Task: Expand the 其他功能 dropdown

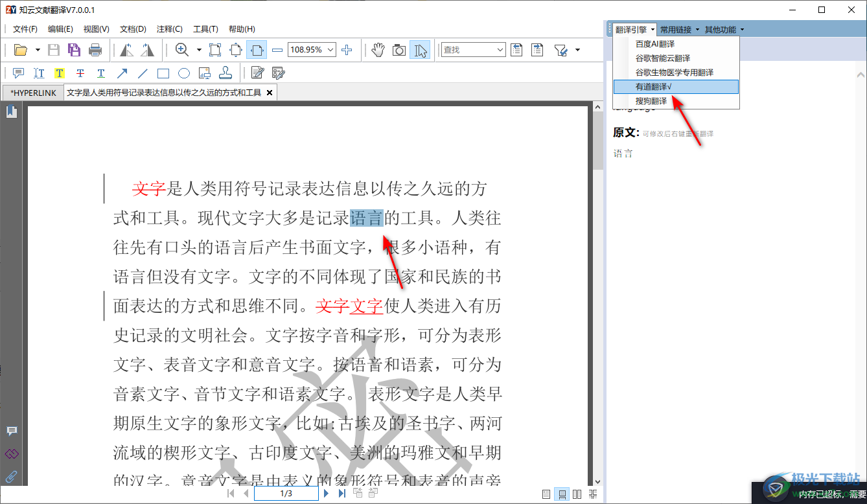Action: coord(724,29)
